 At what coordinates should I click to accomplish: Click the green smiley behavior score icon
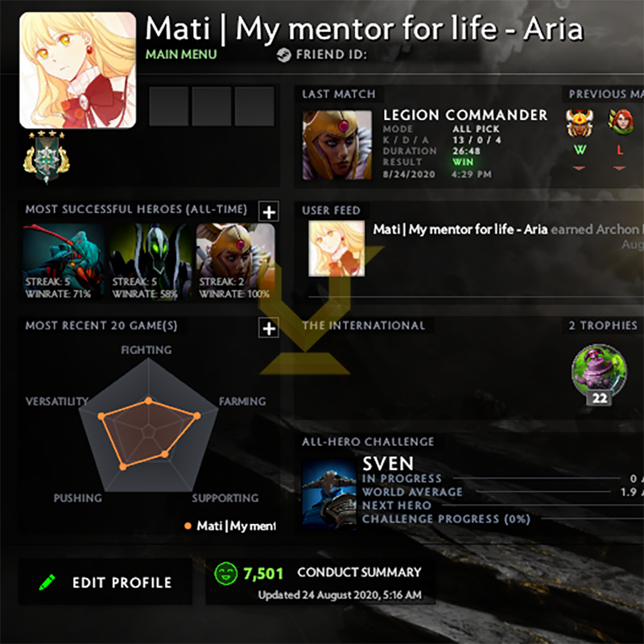tap(226, 573)
